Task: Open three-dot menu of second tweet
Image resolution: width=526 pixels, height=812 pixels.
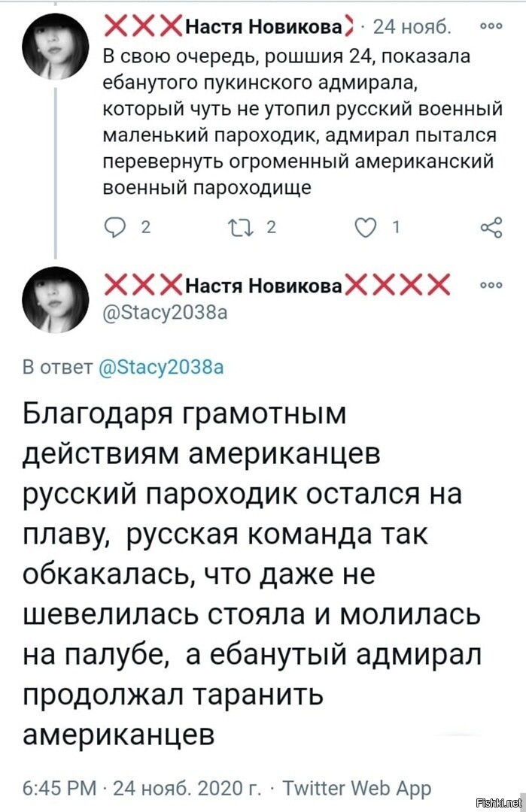Action: point(491,286)
